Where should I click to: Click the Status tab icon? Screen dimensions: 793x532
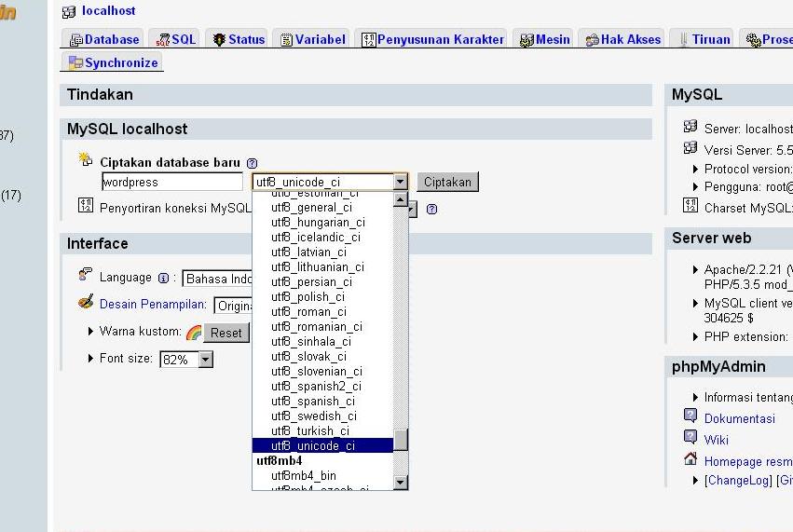pos(219,39)
